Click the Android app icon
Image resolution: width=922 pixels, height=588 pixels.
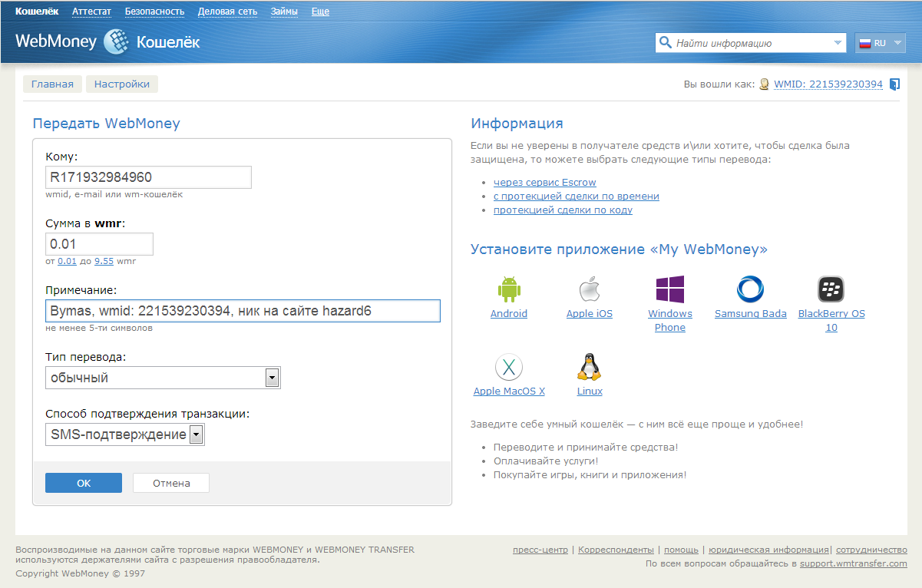pyautogui.click(x=509, y=289)
